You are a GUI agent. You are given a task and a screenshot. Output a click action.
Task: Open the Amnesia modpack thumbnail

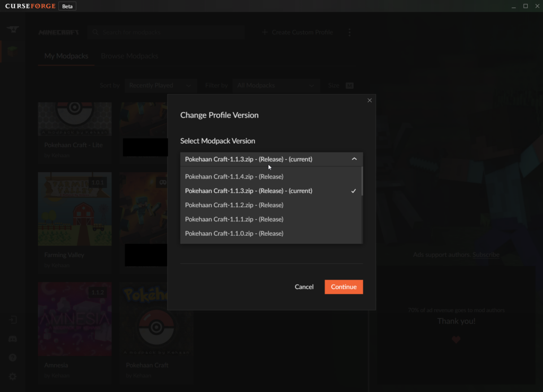(x=75, y=319)
